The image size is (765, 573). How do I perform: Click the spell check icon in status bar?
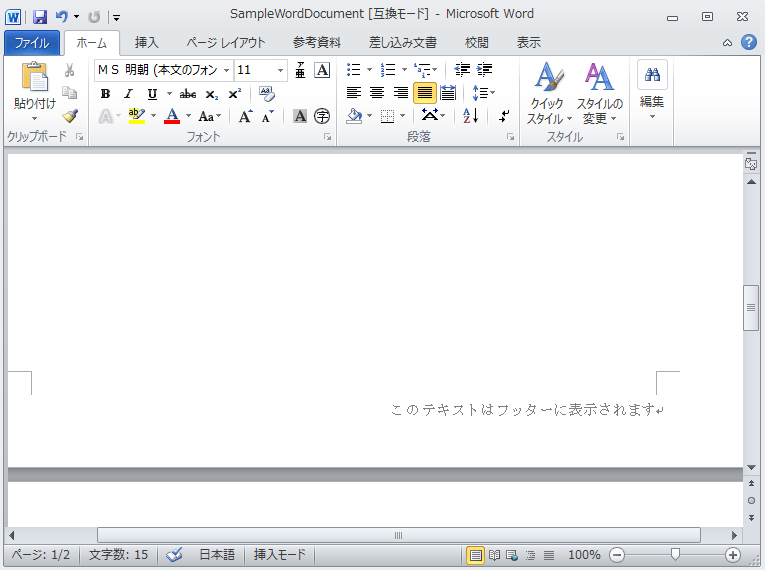coord(174,555)
